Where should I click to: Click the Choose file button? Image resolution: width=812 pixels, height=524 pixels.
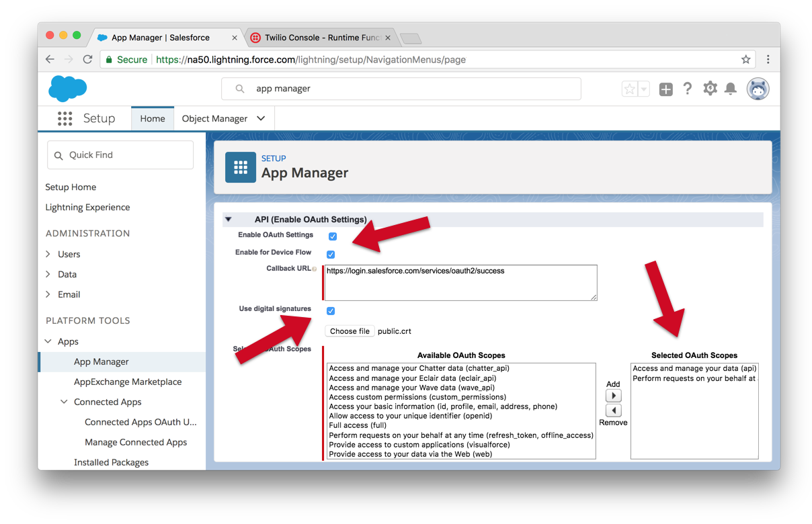[x=350, y=331]
